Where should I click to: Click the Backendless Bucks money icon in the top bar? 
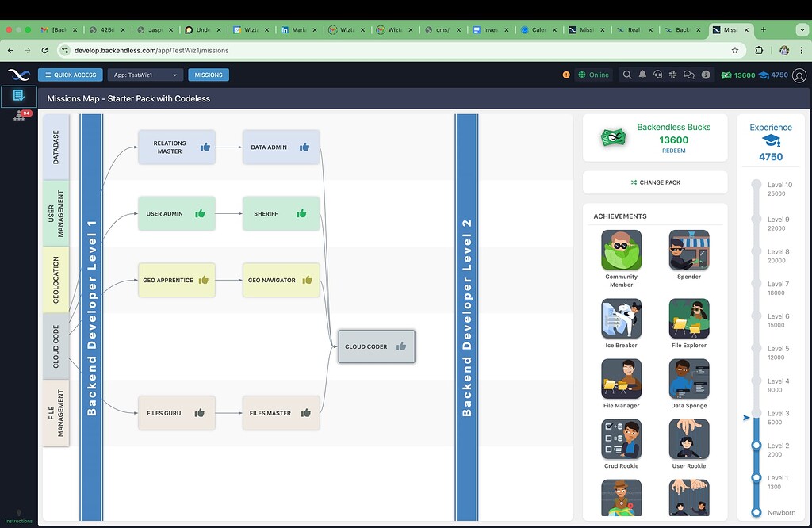point(726,75)
